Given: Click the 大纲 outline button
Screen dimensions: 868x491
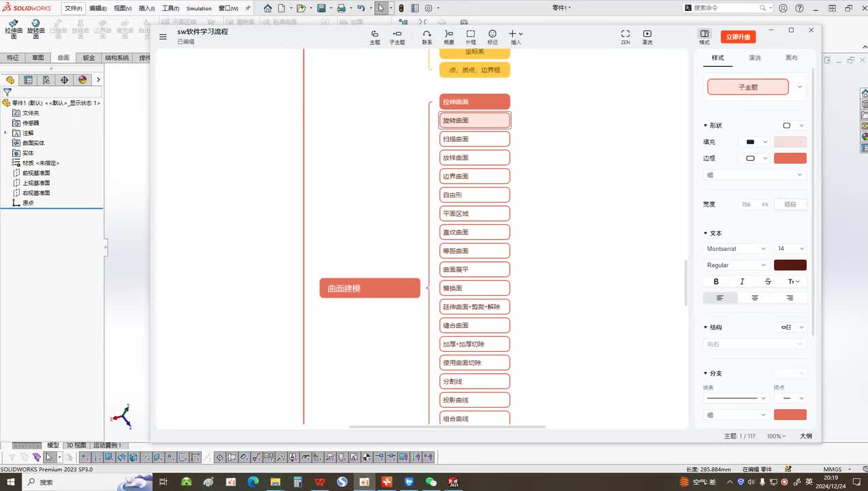Looking at the screenshot, I should pyautogui.click(x=806, y=436).
